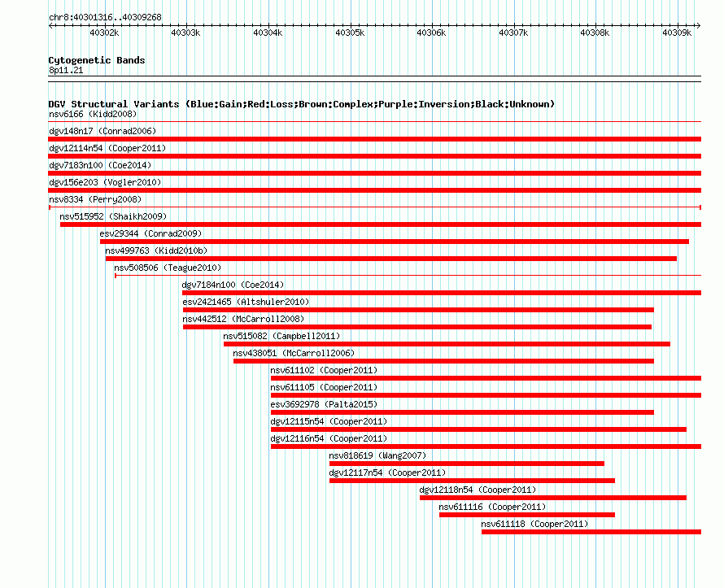The width and height of the screenshot is (724, 588).
Task: Click the thin red line of nsv508506 (Teague2010)
Action: coord(408,276)
